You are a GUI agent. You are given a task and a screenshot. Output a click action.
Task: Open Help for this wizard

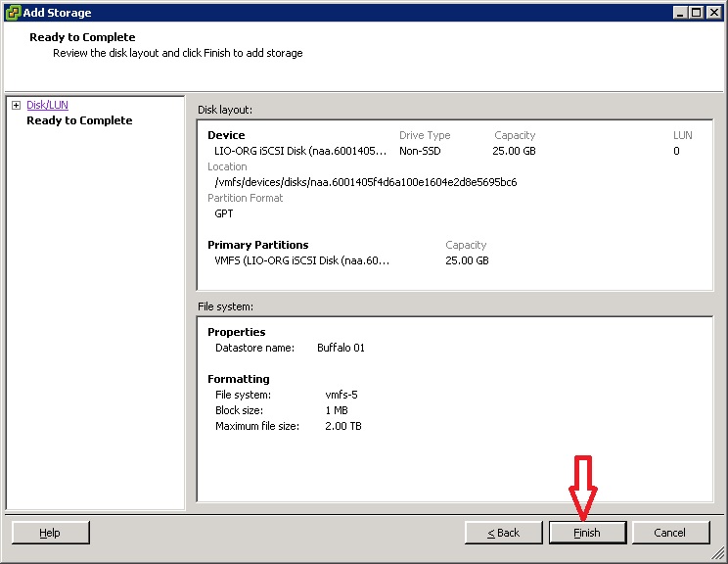tap(50, 533)
